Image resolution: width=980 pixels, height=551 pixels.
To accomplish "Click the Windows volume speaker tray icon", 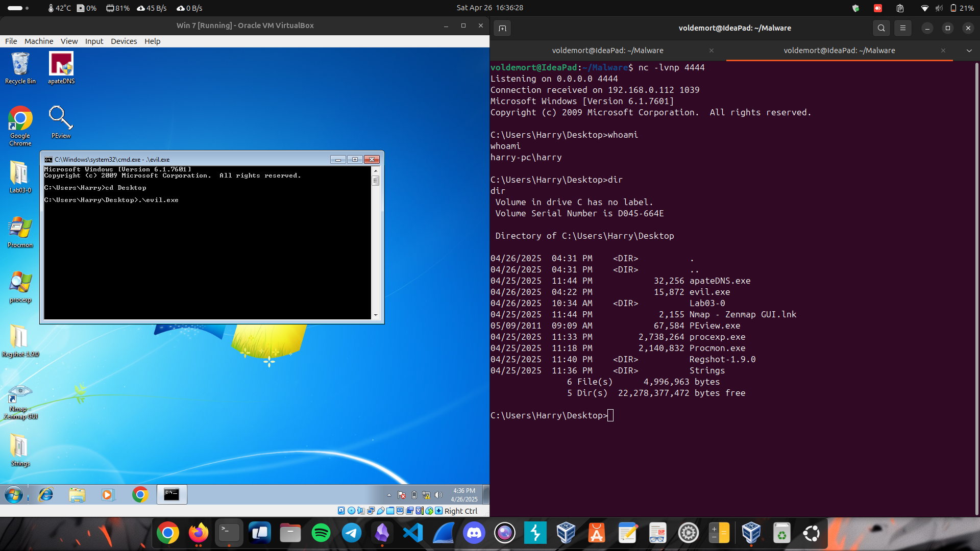I will 438,495.
